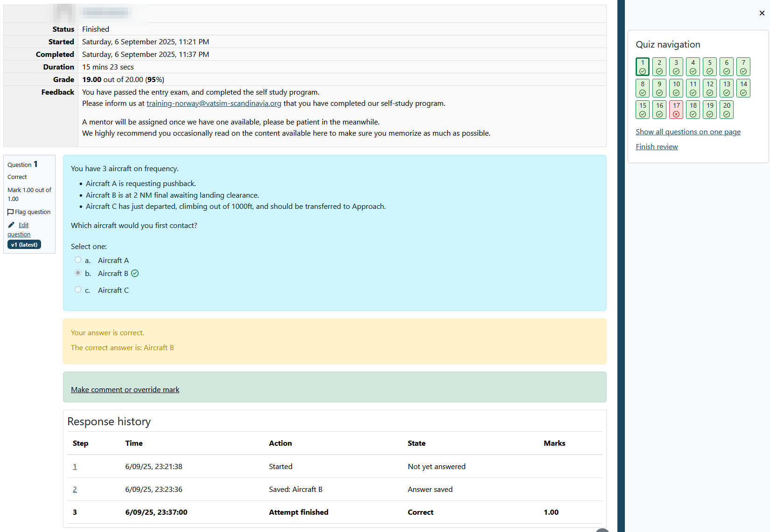Click the Finish review link
Screen dimensions: 770x532
[657, 147]
